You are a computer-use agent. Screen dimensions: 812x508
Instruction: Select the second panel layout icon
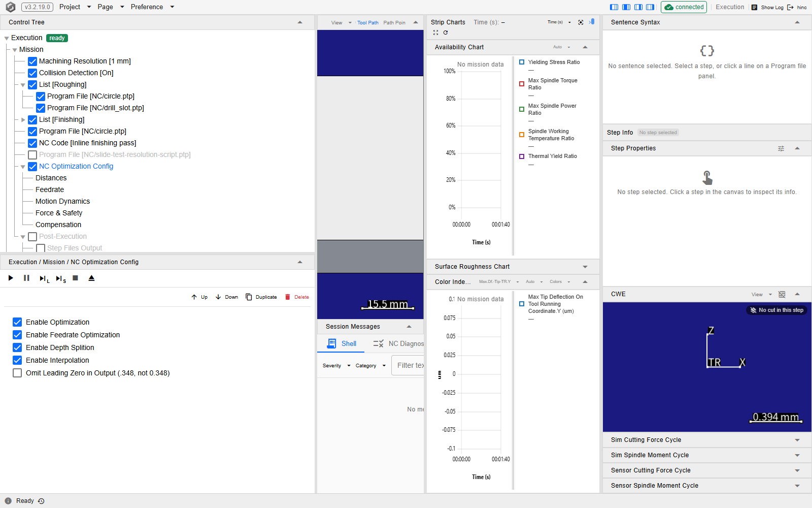coord(626,7)
